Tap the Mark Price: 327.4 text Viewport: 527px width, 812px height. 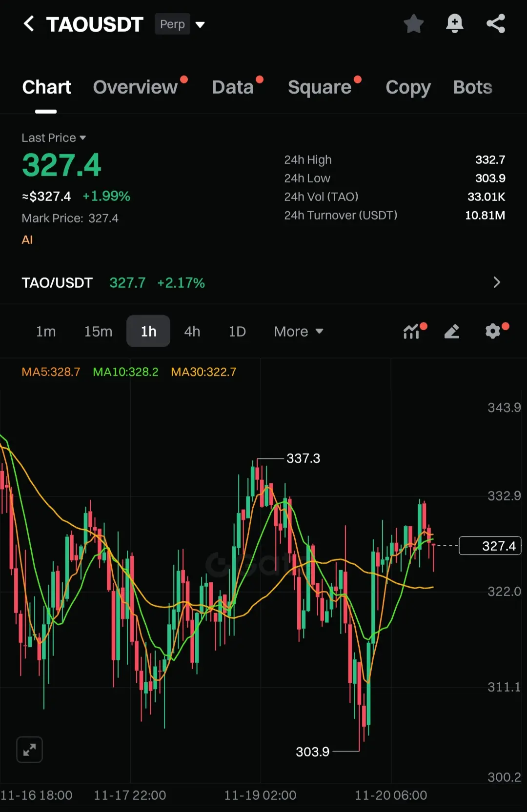(70, 218)
